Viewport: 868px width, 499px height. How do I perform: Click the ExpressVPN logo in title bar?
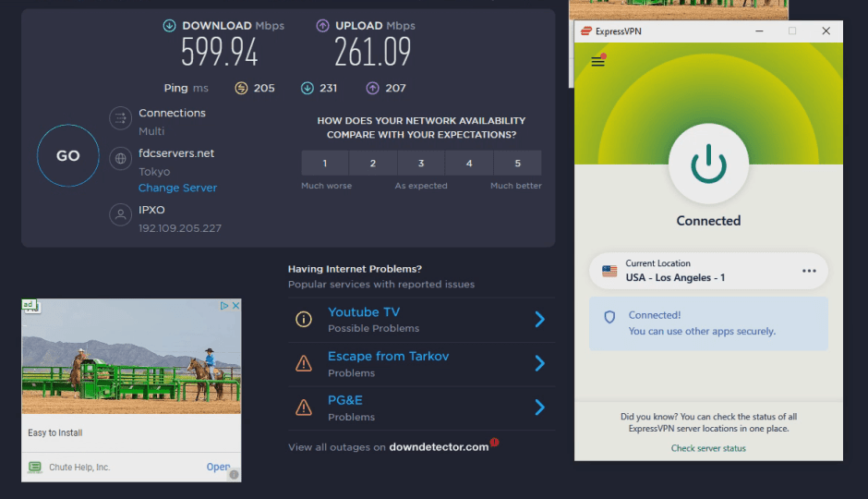point(586,31)
